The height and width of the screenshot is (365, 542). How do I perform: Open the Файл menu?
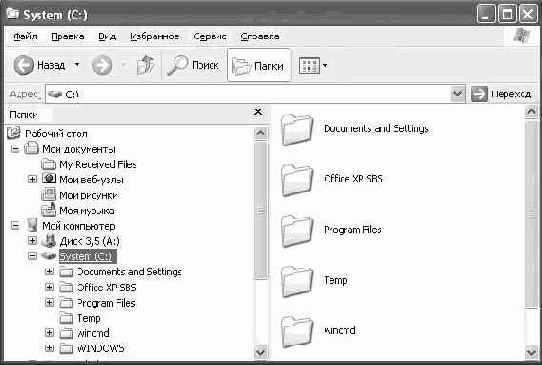[25, 36]
